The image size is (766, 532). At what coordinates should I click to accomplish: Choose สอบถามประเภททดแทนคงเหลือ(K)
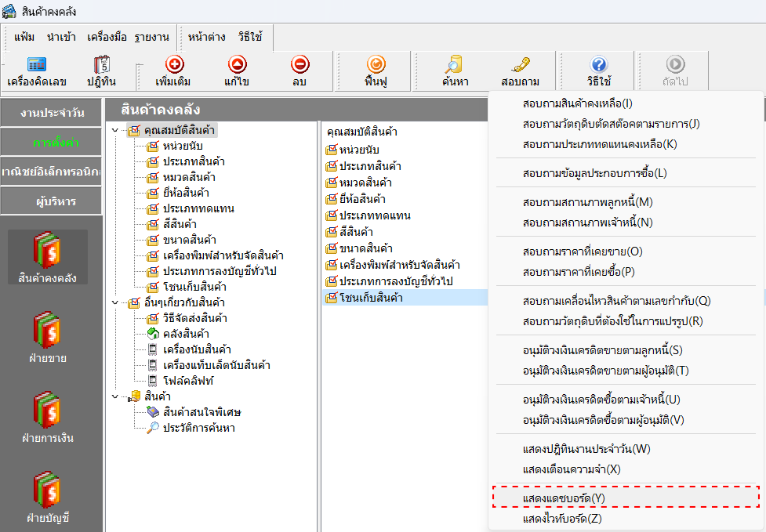[x=626, y=144]
